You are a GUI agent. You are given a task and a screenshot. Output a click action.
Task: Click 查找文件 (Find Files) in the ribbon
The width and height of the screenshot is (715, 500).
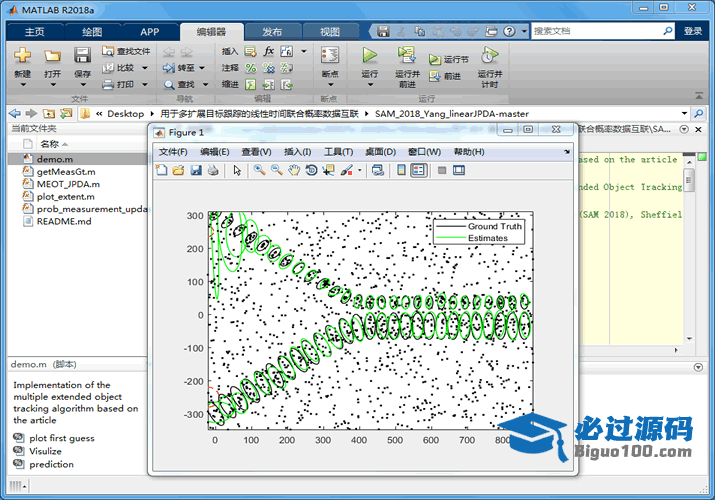tap(126, 51)
